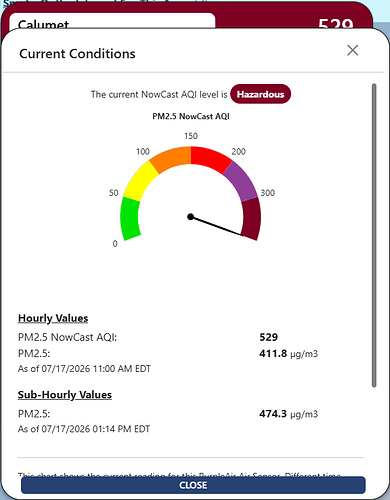The width and height of the screenshot is (390, 500).
Task: Click the blue CLOSE button
Action: (x=193, y=485)
